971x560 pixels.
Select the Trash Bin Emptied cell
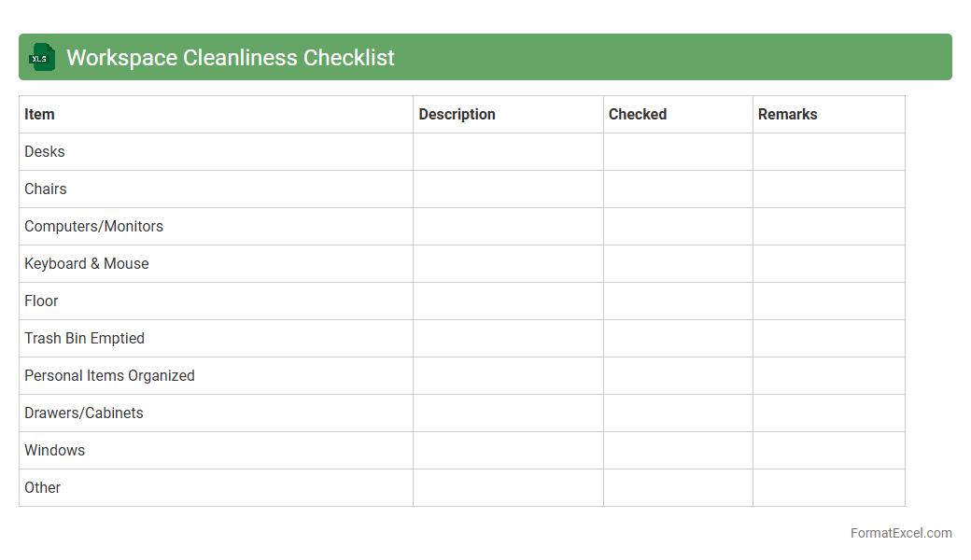[x=85, y=339]
